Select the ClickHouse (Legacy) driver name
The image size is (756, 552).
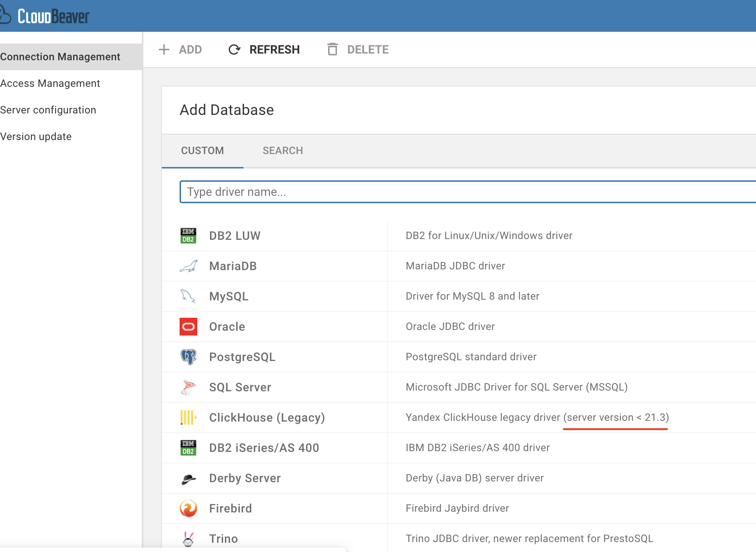tap(267, 418)
